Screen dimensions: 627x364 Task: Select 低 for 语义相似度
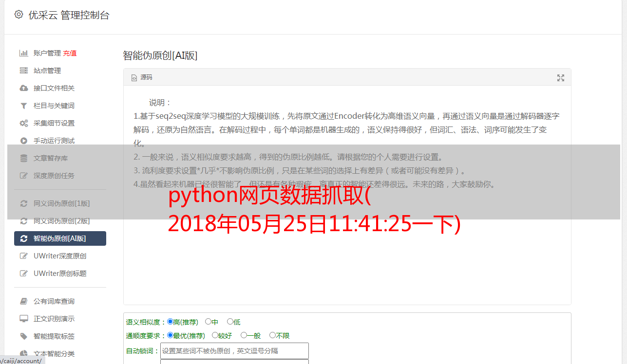point(230,322)
